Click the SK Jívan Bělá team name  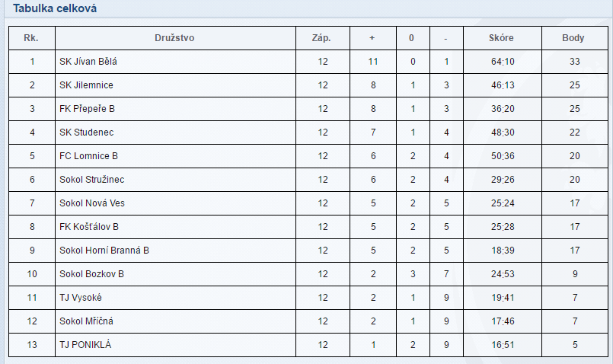pos(88,62)
